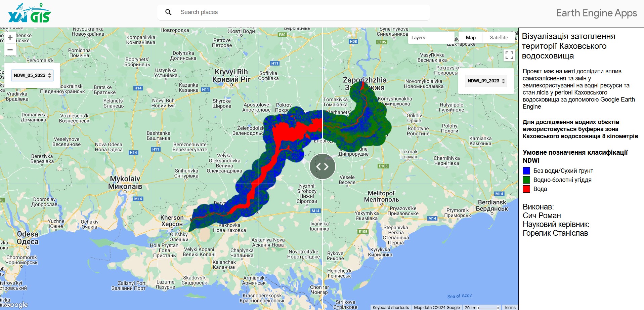This screenshot has height=310, width=644.
Task: Click green 'Водно-болотні угіддя' swatch
Action: click(526, 180)
